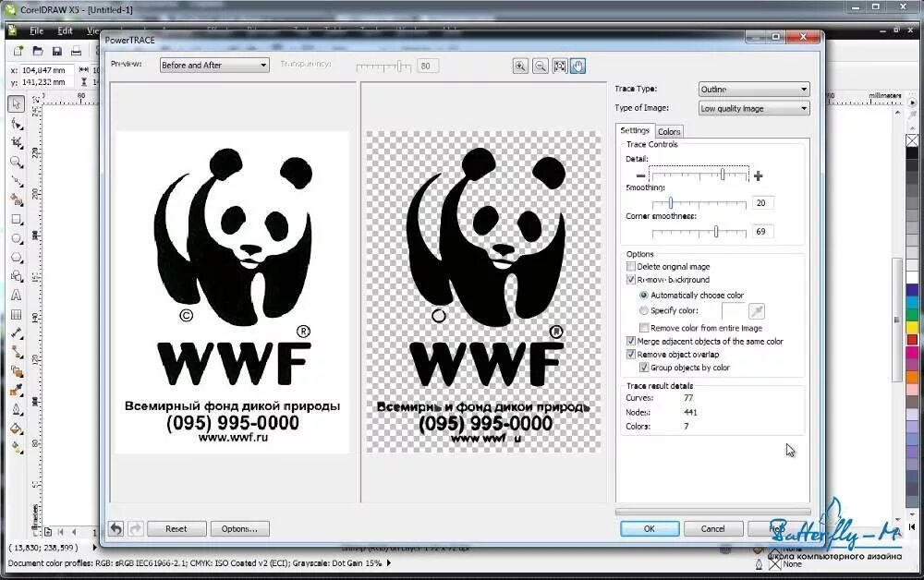924x580 pixels.
Task: Click the New document icon
Action: click(x=18, y=51)
